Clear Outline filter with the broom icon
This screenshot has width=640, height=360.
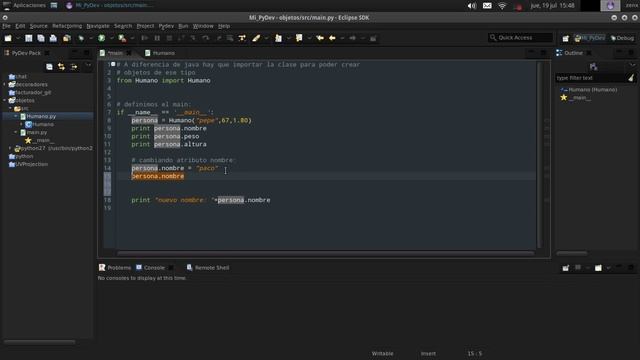click(631, 78)
